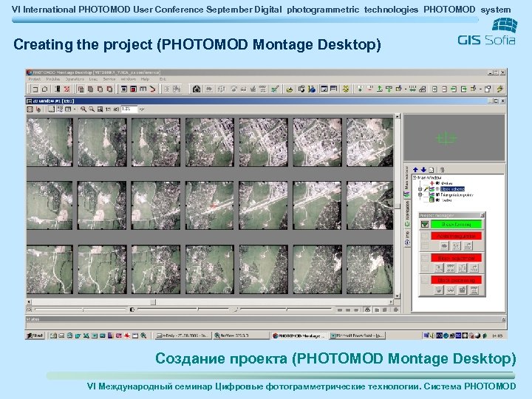The image size is (532, 399).
Task: Click the blue globe toolbar icon
Action: coord(312,89)
